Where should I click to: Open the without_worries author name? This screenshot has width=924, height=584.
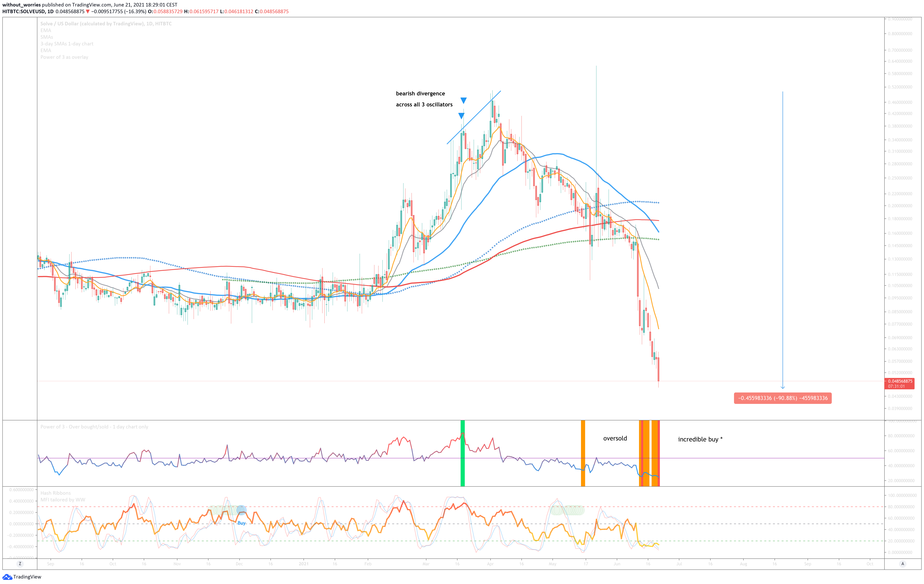coord(21,5)
